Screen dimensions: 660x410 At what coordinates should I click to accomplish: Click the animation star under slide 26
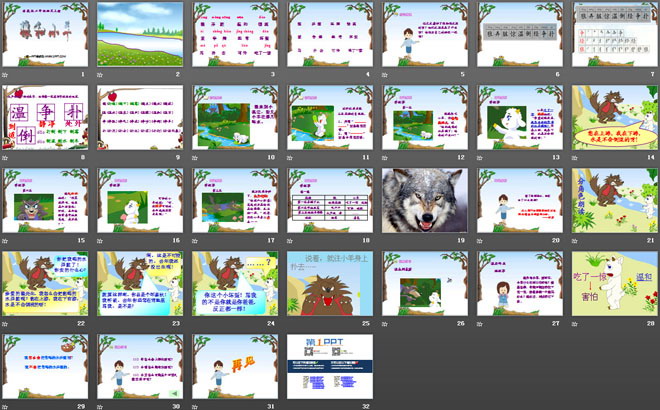(385, 324)
